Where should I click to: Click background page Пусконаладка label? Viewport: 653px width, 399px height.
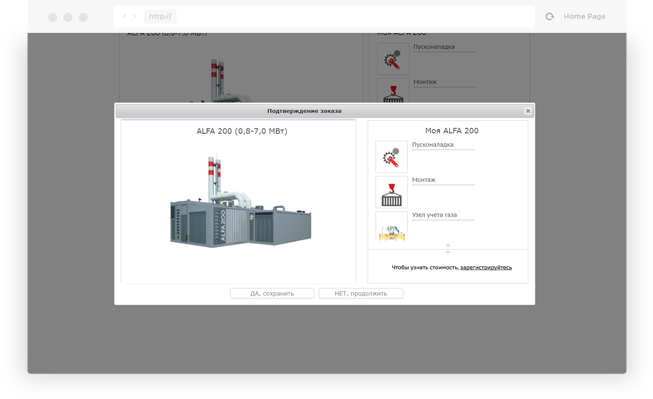(434, 47)
